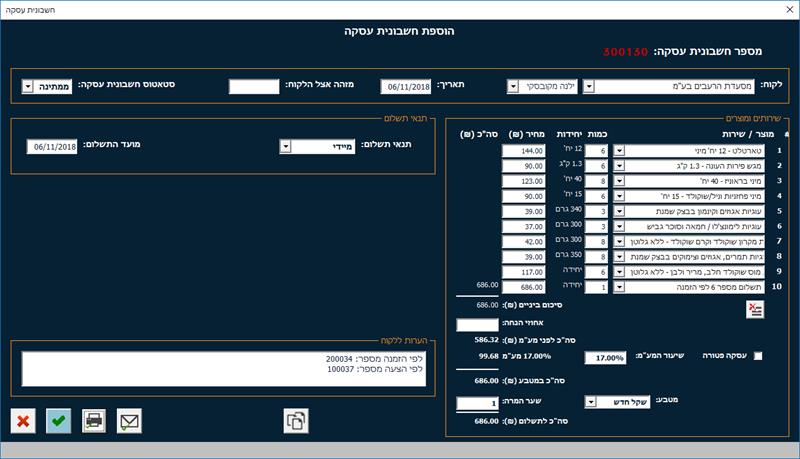Image resolution: width=800 pixels, height=459 pixels.
Task: Click quantity field on row 5
Action: [596, 211]
